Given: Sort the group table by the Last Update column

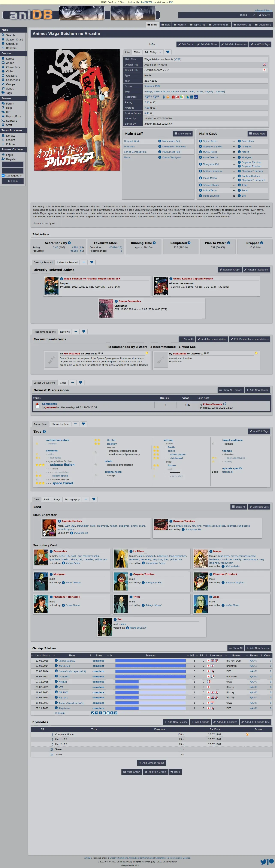Looking at the screenshot, I should pyautogui.click(x=42, y=655).
